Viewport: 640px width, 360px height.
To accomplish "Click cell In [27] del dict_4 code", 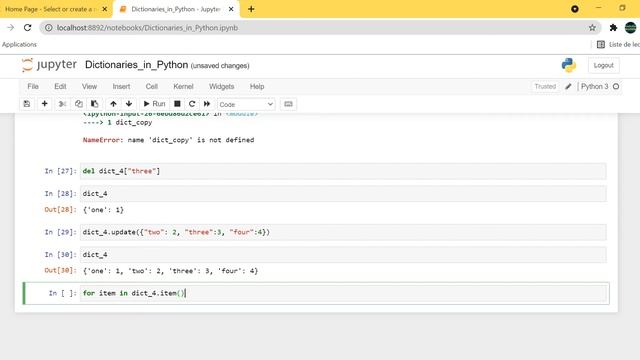I will [x=343, y=171].
